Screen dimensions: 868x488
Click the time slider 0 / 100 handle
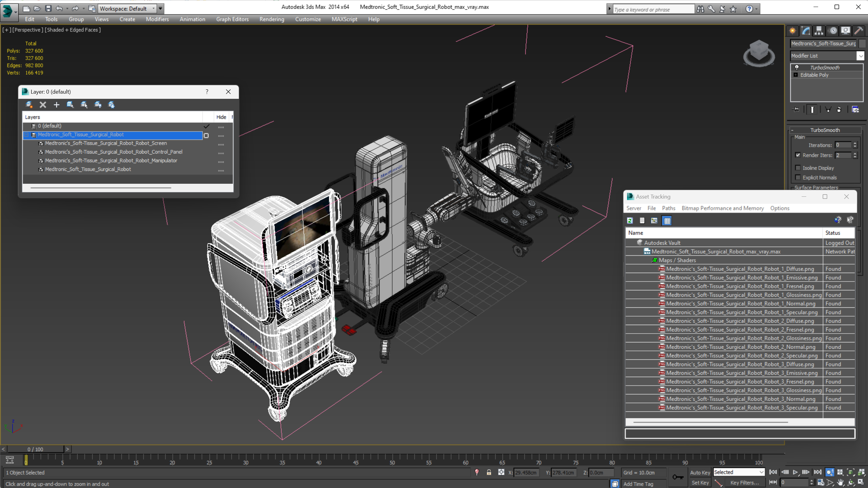[35, 449]
